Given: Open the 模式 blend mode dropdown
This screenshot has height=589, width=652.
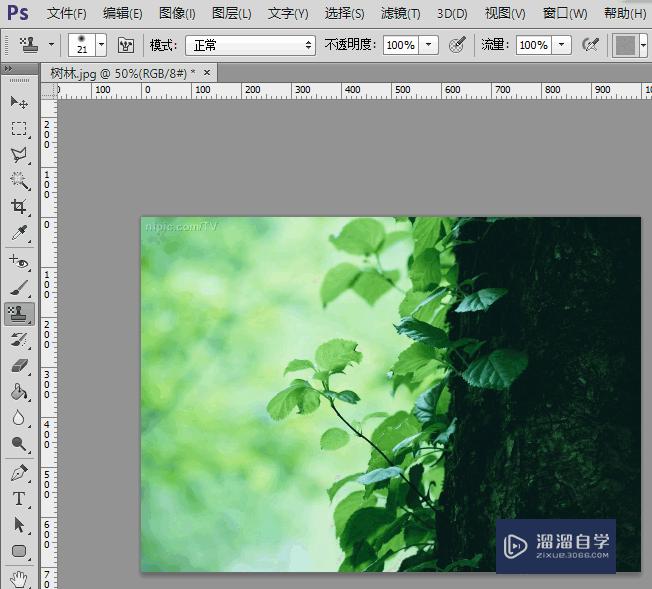Looking at the screenshot, I should click(250, 45).
